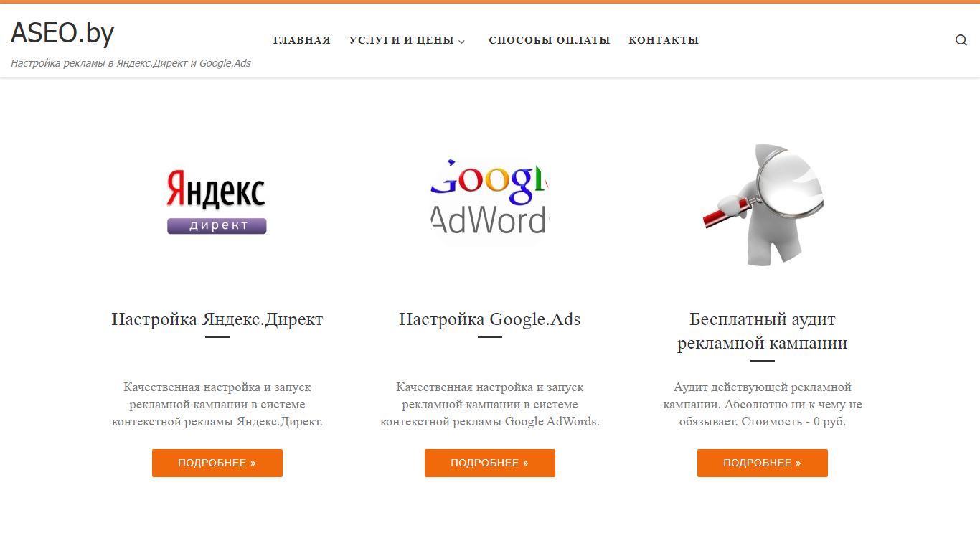Click Подробнее button under free audit
The image size is (980, 551).
[763, 463]
